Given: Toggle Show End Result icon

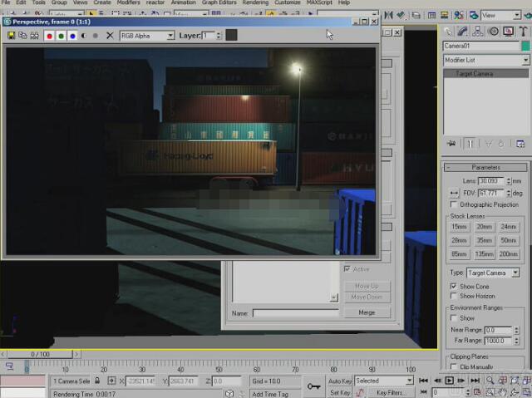Looking at the screenshot, I should coord(470,144).
